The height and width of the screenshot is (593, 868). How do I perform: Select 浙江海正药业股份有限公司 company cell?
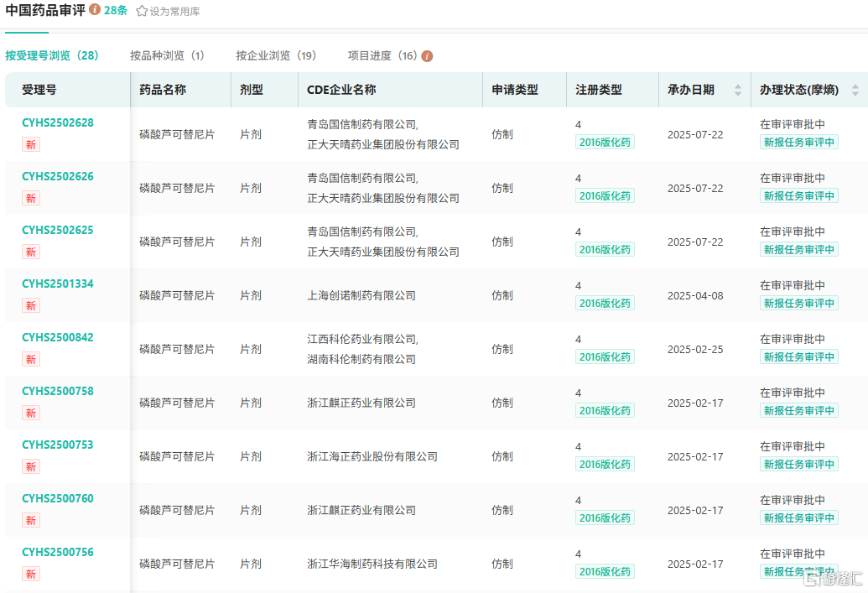click(x=372, y=457)
